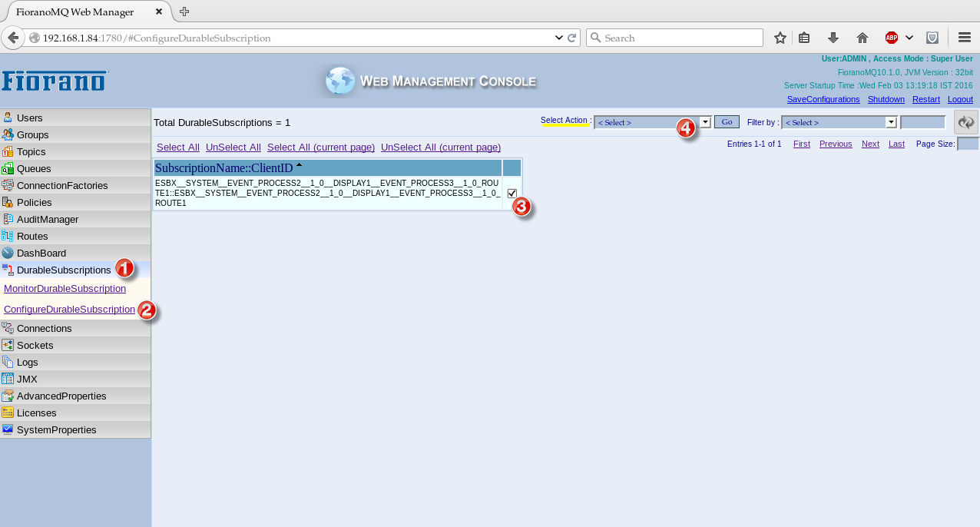This screenshot has height=527, width=980.
Task: Click the Go button
Action: (x=727, y=122)
